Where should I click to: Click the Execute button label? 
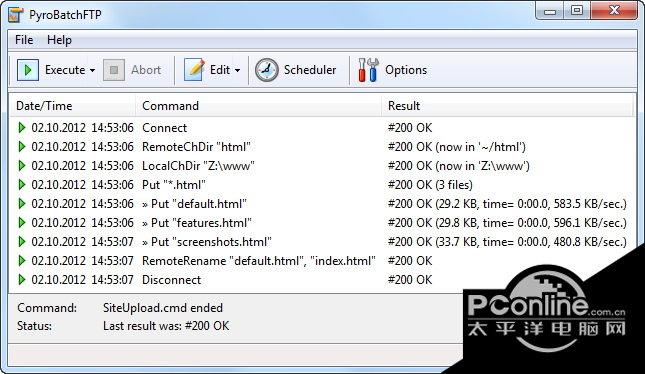point(65,70)
